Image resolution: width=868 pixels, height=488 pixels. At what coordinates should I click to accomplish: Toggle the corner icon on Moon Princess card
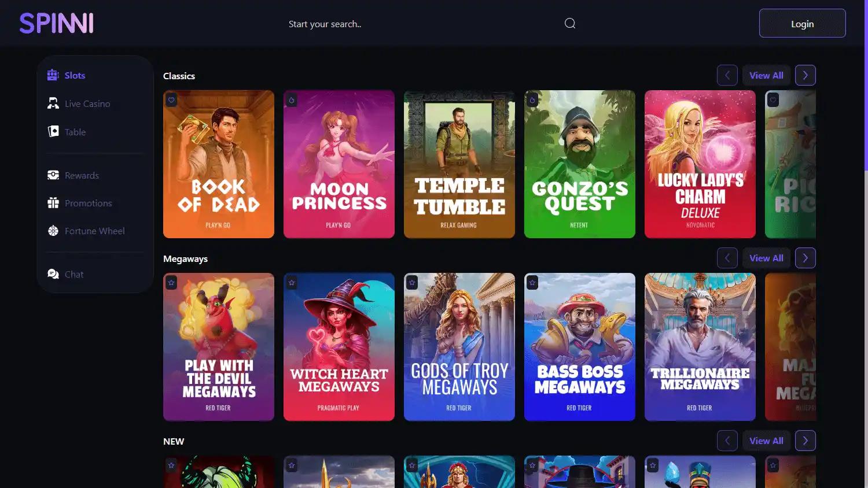click(292, 100)
